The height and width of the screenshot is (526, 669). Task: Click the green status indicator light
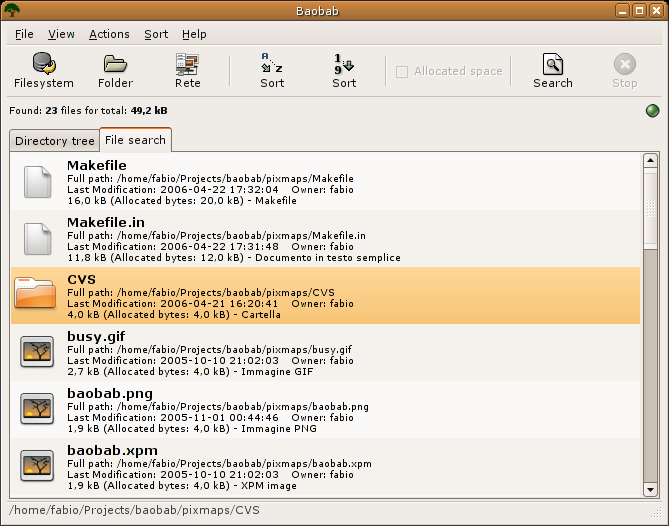[x=652, y=110]
